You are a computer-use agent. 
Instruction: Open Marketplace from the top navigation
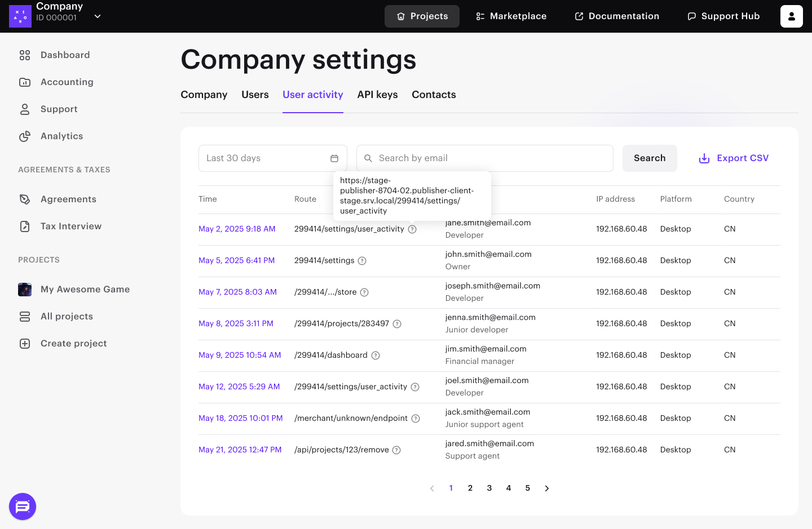click(x=511, y=16)
